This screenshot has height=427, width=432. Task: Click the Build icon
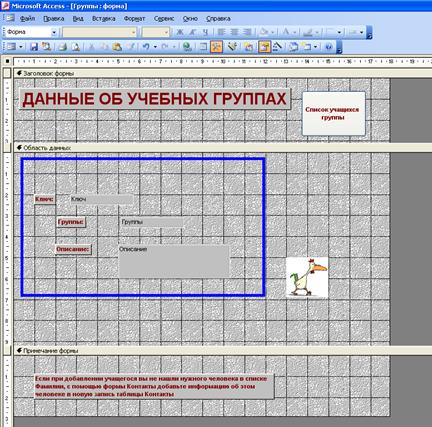pos(277,47)
